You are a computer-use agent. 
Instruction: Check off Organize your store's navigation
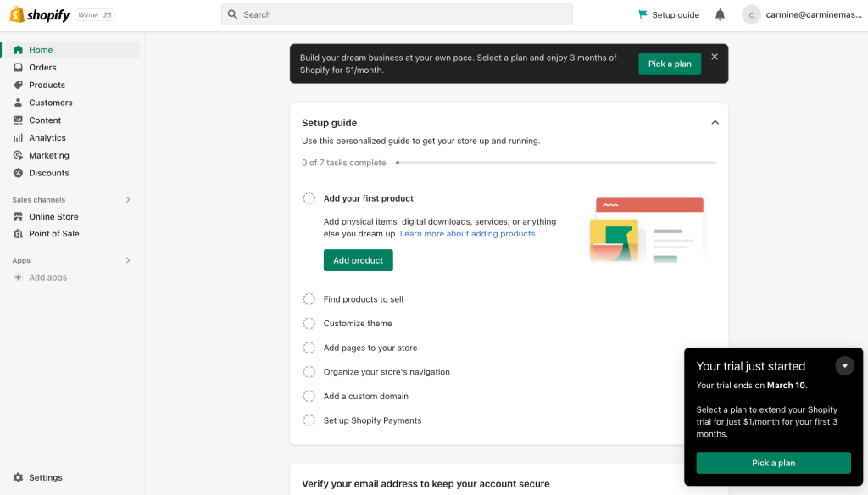coord(309,372)
